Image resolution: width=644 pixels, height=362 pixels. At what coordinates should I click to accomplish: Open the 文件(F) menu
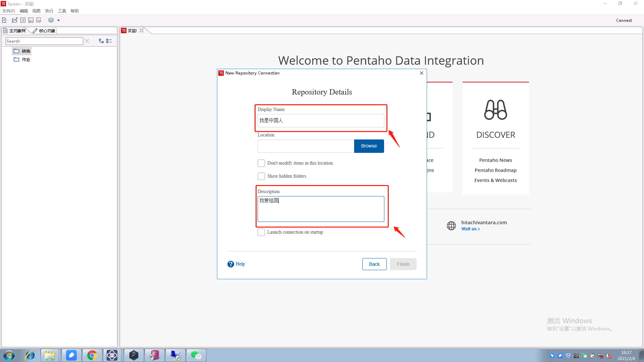point(8,11)
